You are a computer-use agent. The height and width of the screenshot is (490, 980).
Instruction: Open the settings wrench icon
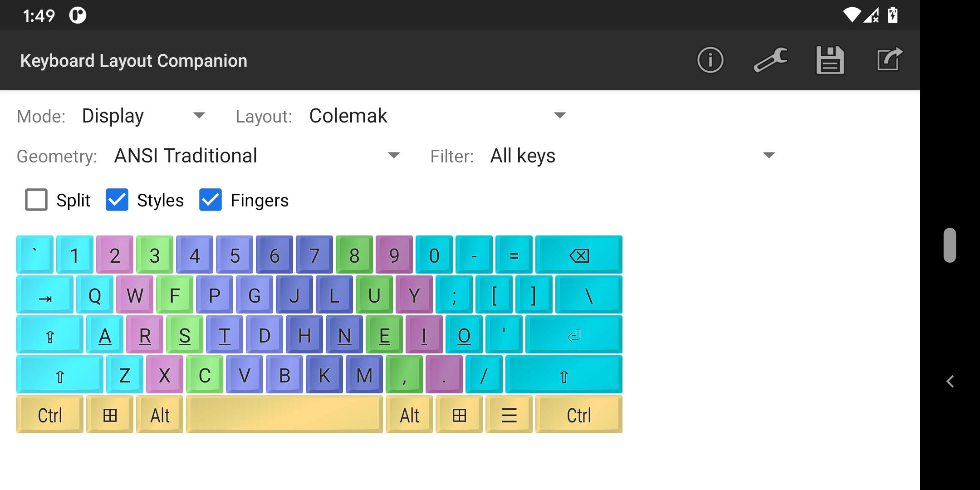[770, 59]
